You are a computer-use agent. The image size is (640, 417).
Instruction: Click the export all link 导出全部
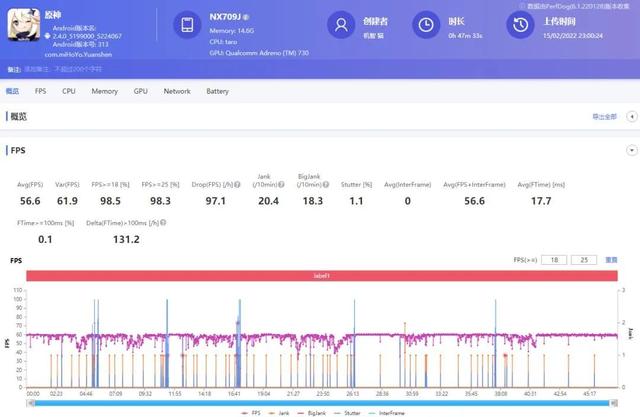pos(604,117)
